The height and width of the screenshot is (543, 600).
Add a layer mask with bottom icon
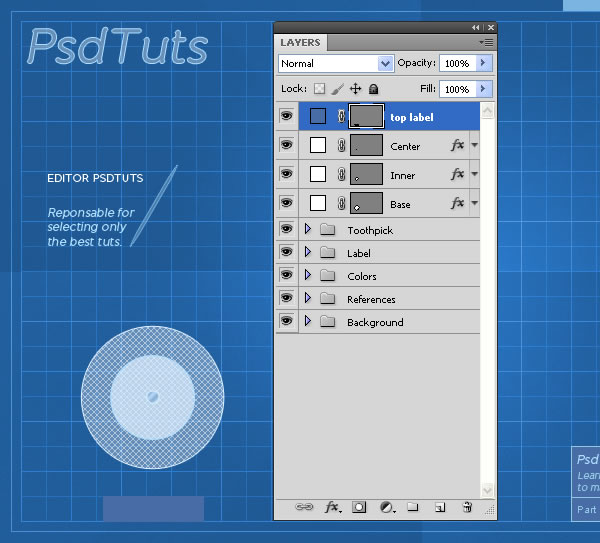click(x=359, y=507)
